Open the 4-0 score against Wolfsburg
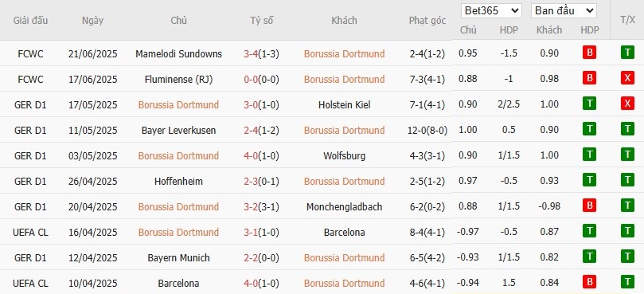The image size is (644, 294). coord(251,156)
